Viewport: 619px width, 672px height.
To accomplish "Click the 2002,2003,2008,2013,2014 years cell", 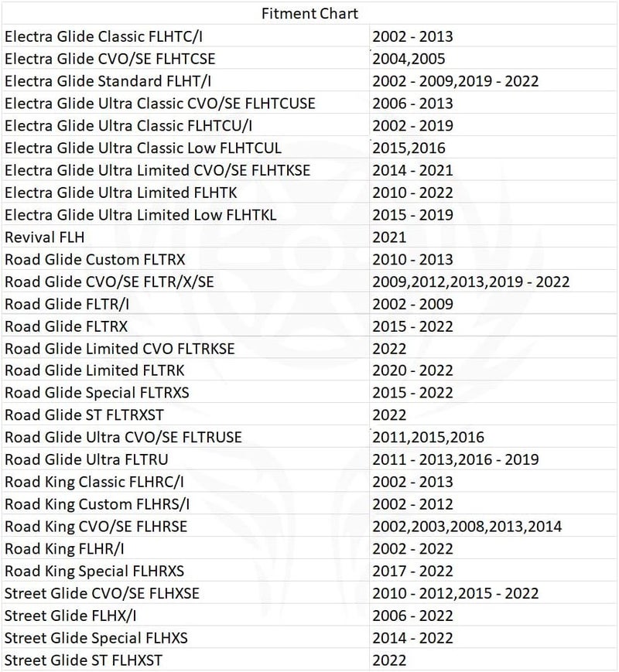I will pos(494,526).
